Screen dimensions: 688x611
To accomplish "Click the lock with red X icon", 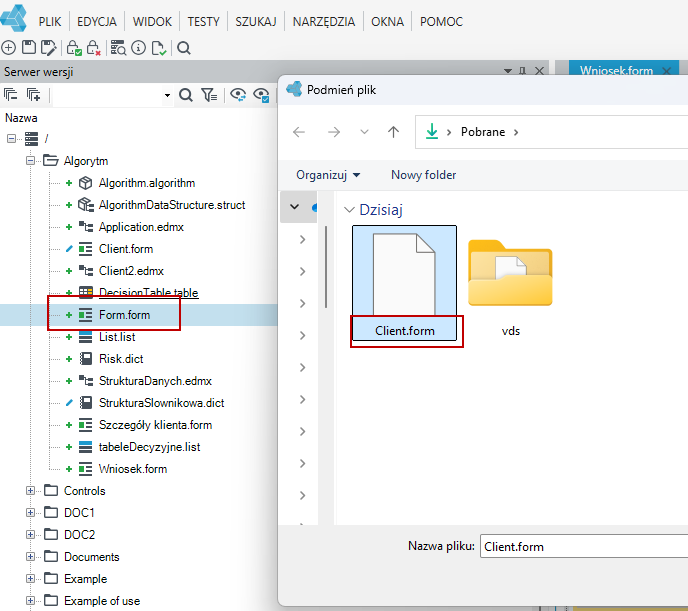I will 93,47.
